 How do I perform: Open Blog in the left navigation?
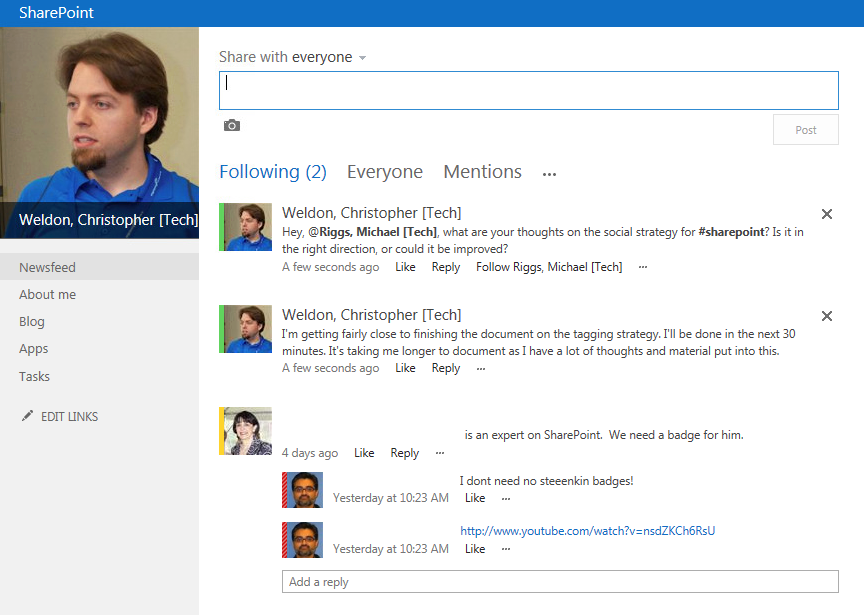pos(31,321)
